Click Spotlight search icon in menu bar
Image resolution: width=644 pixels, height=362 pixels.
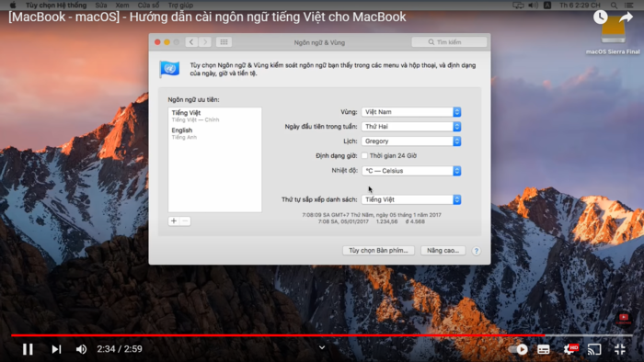click(x=614, y=5)
